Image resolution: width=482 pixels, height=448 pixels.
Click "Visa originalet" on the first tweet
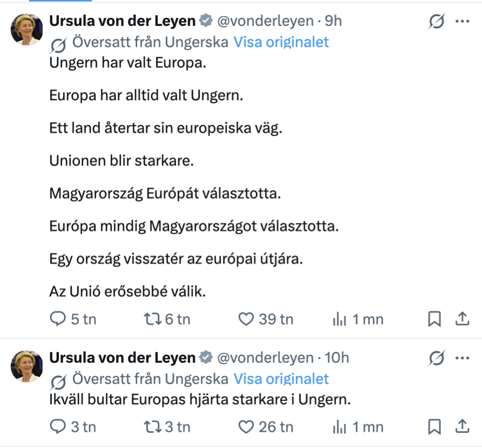pos(281,42)
